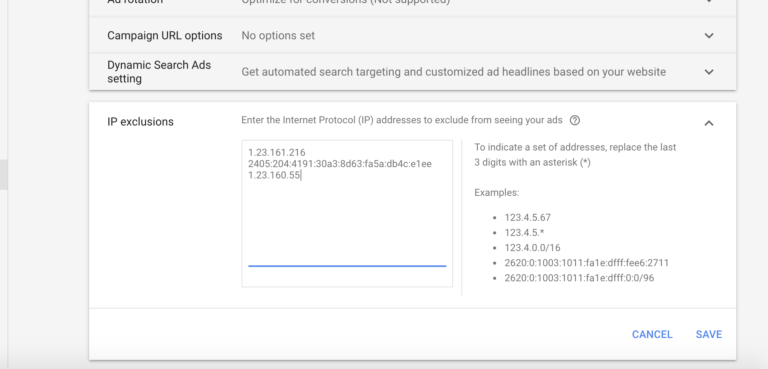Select example address 123.4.5.67
768x369 pixels.
point(528,218)
